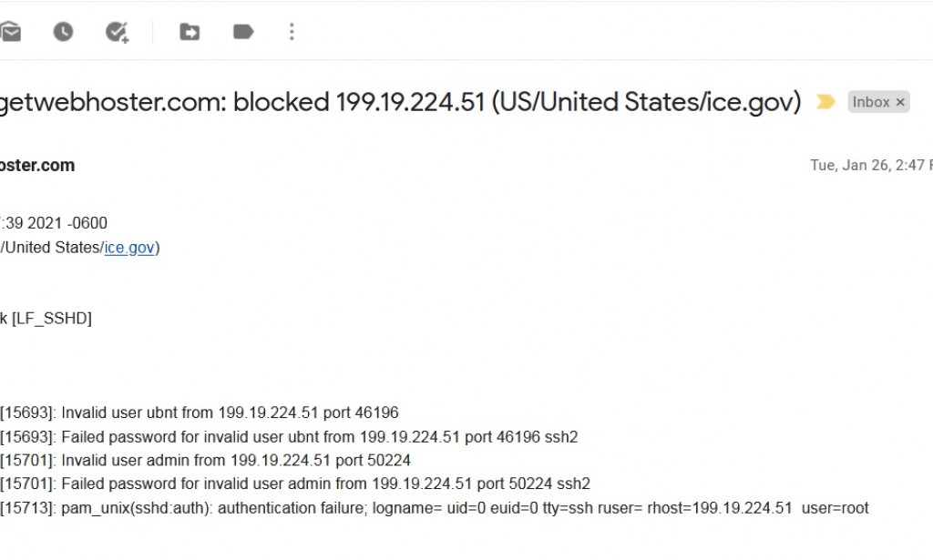Open the three-dot More options menu
Screen dimensions: 933x560
click(x=292, y=31)
